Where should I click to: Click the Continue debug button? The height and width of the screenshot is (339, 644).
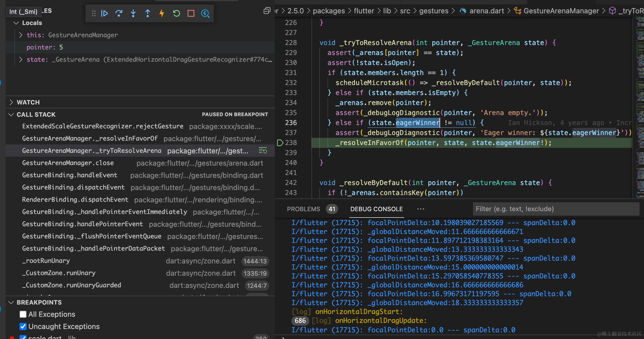105,13
